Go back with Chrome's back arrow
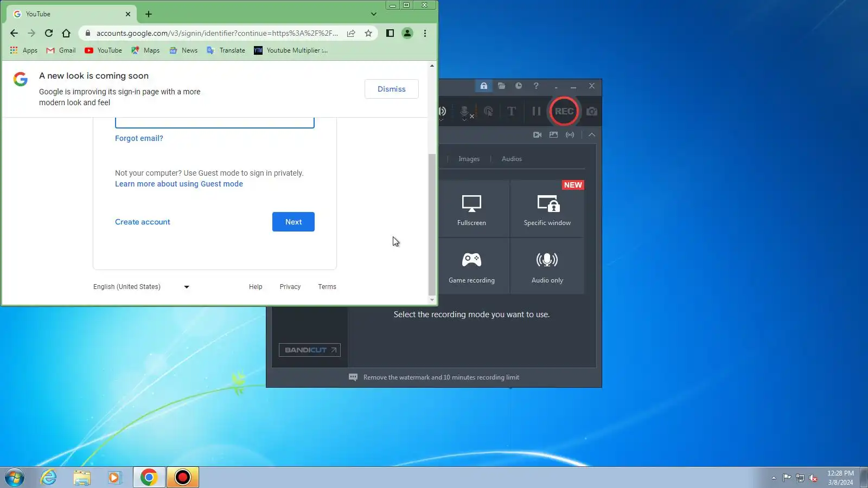Image resolution: width=868 pixels, height=488 pixels. [14, 33]
